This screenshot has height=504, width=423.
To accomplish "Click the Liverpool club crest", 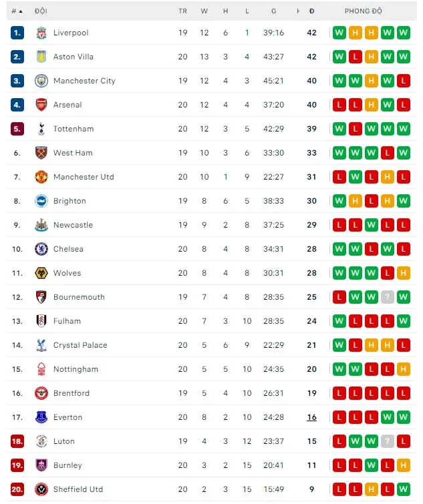I will 41,33.
